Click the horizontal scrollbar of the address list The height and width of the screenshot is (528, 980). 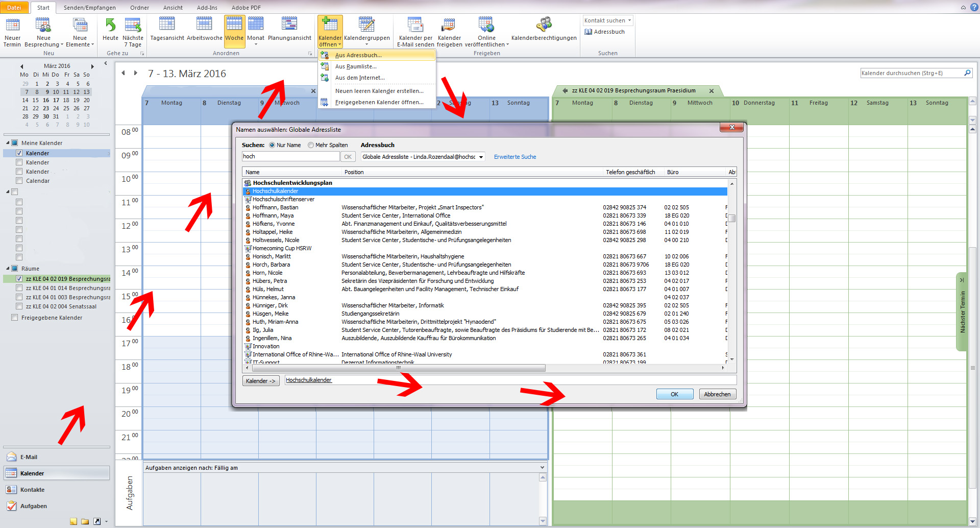coord(398,368)
